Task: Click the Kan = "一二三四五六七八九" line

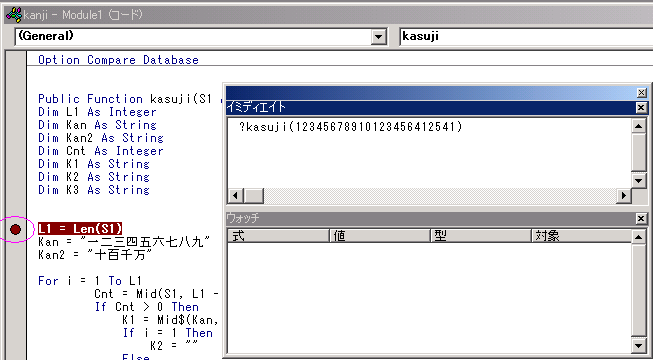Action: [124, 242]
